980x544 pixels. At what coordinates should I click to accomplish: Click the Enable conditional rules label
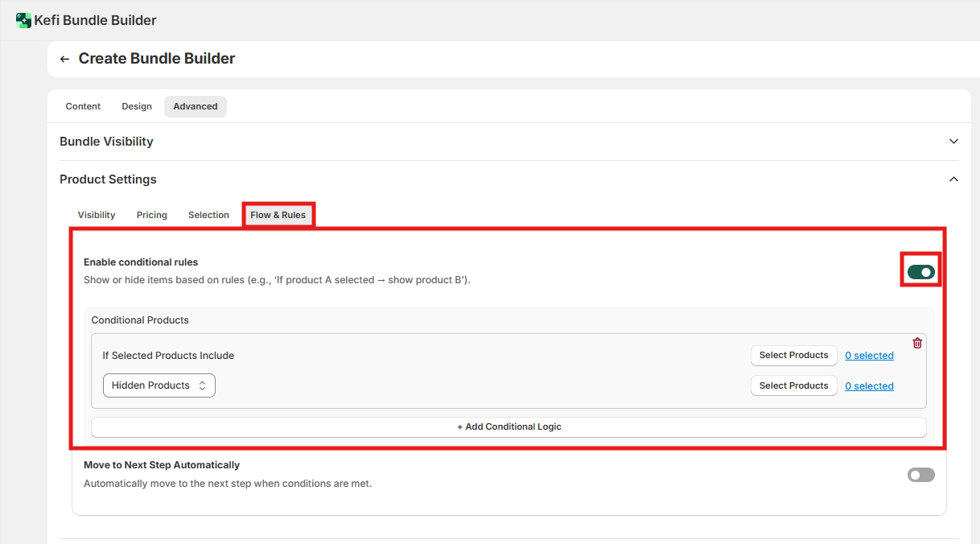141,262
